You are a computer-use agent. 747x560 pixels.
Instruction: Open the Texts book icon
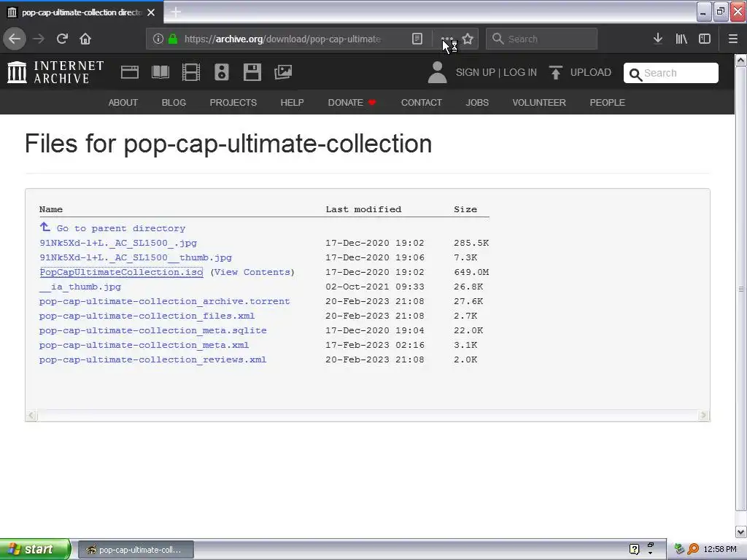tap(160, 72)
